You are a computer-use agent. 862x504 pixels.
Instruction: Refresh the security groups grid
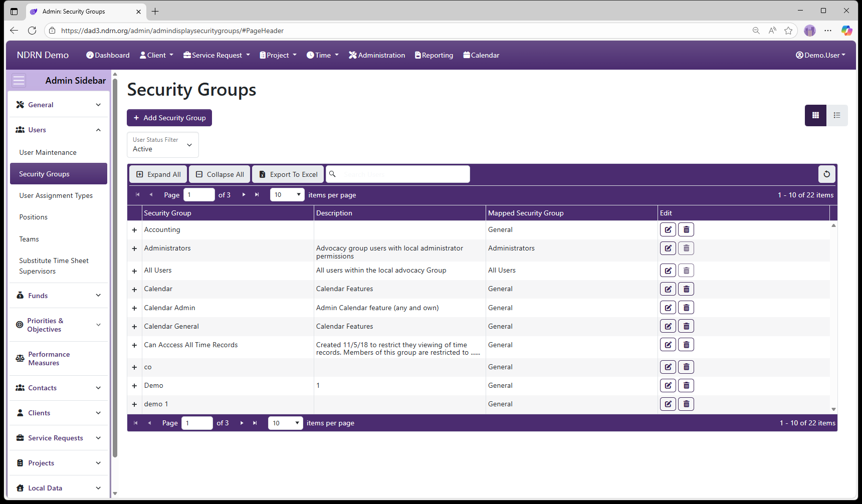tap(827, 174)
